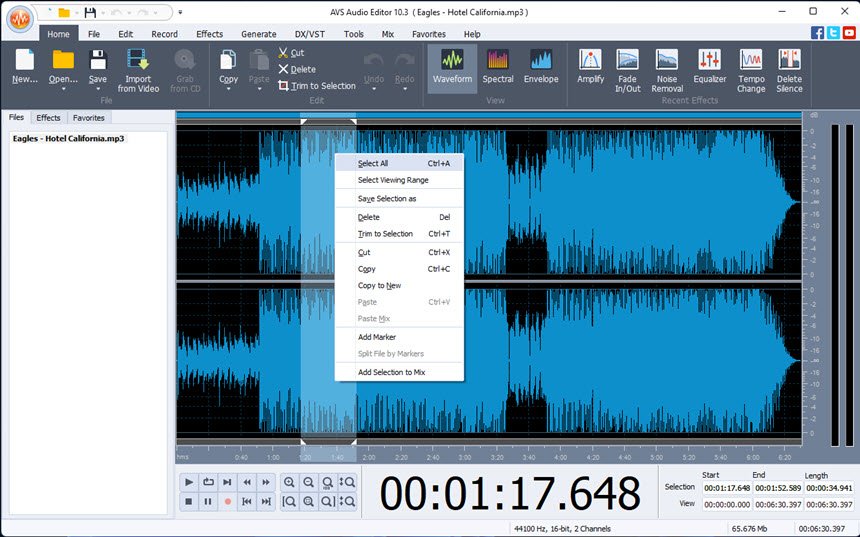860x537 pixels.
Task: Open the Effects ribbon tab
Action: (210, 34)
